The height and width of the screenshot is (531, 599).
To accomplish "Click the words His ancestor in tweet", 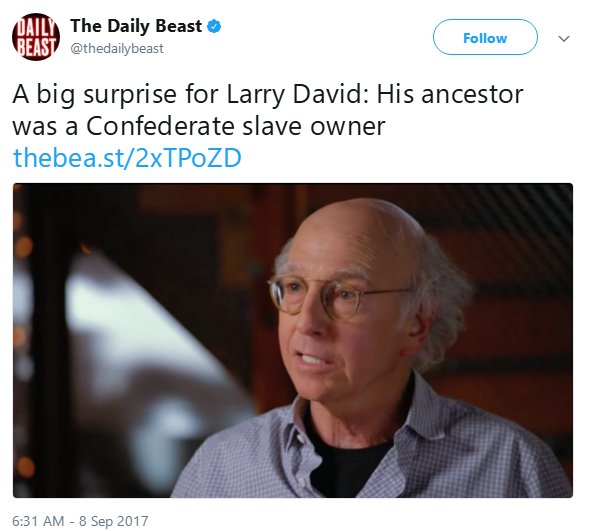I will pos(450,94).
